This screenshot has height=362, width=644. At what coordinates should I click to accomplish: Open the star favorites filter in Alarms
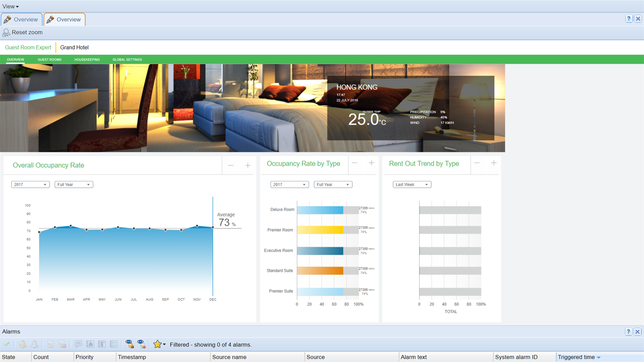[x=159, y=344]
